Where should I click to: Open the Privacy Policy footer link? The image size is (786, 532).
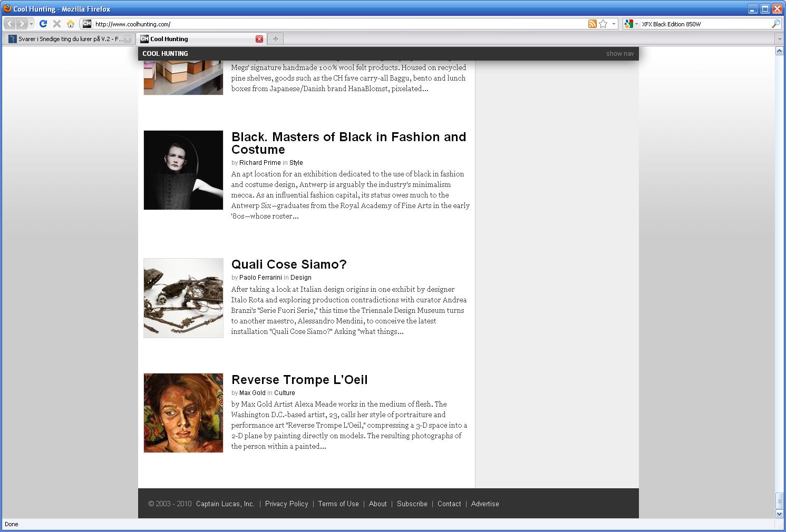pyautogui.click(x=286, y=504)
